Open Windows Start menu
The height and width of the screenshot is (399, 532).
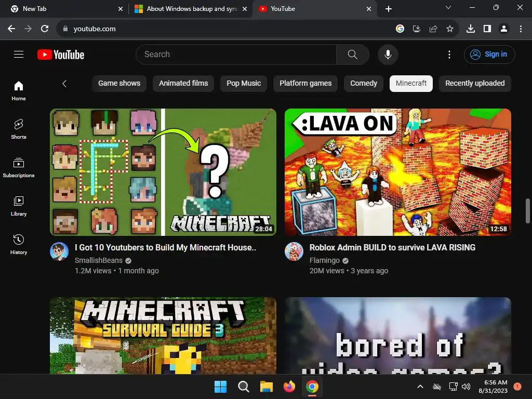[x=220, y=387]
